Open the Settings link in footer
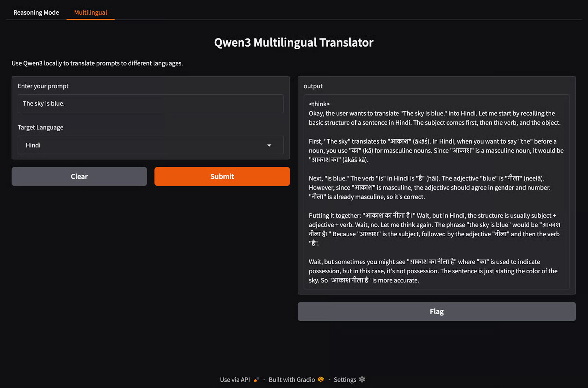The image size is (588, 388). pyautogui.click(x=349, y=380)
